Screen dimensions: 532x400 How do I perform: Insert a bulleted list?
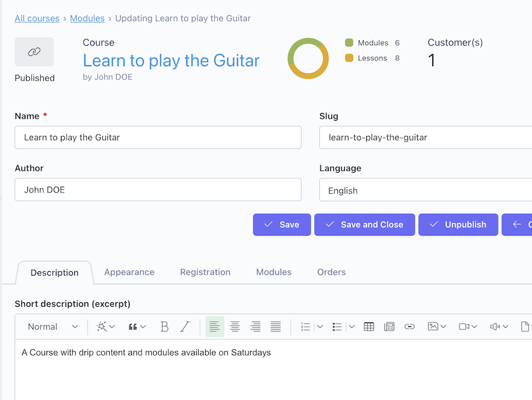pos(337,326)
